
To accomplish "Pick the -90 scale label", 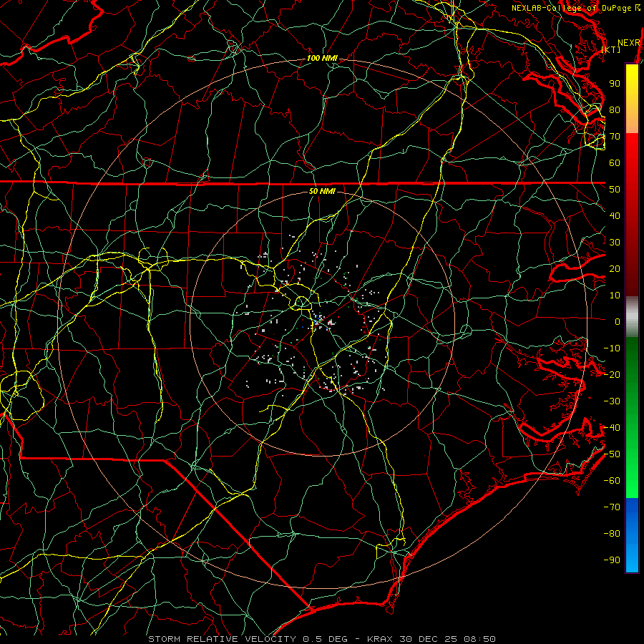I will [x=612, y=560].
